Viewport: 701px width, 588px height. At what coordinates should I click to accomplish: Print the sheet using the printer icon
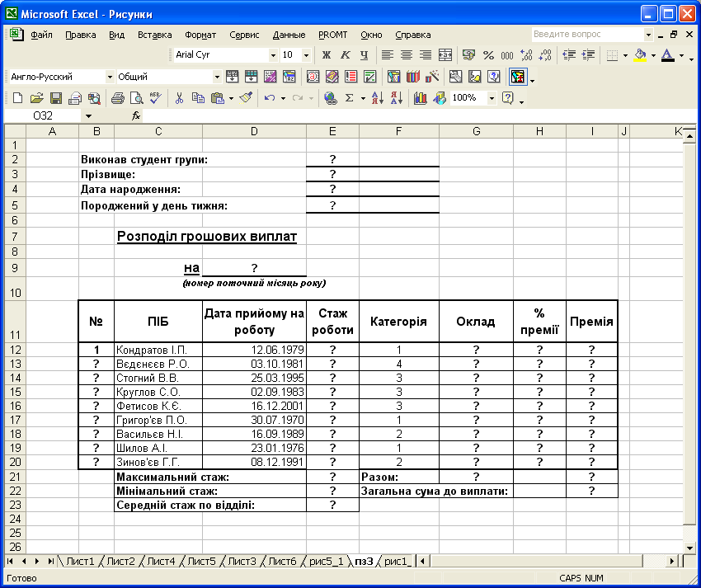(x=118, y=98)
